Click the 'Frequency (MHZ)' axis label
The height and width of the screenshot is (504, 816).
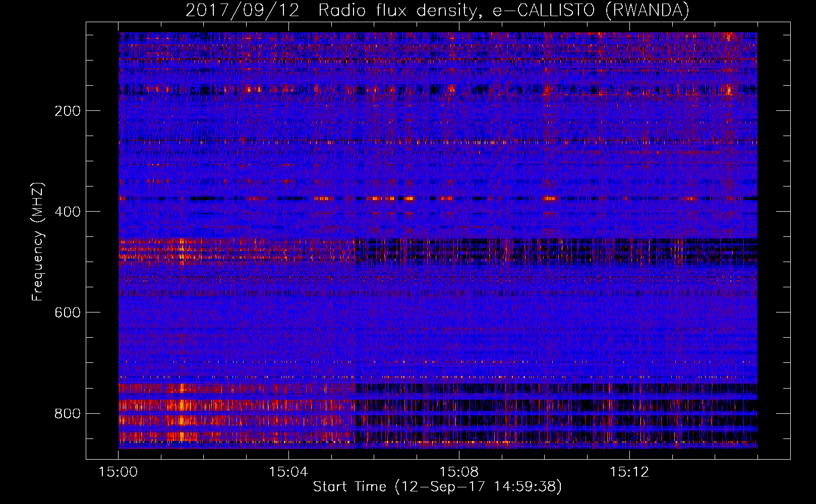[38, 242]
